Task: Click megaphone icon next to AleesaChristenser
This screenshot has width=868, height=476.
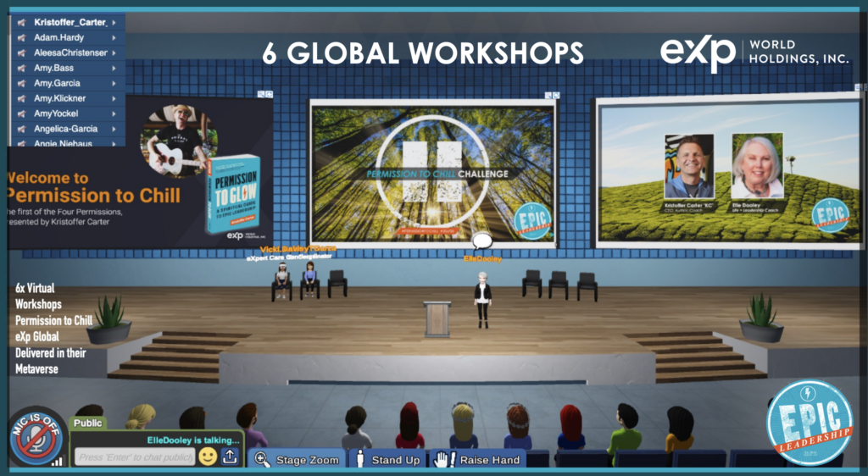Action: (x=21, y=53)
